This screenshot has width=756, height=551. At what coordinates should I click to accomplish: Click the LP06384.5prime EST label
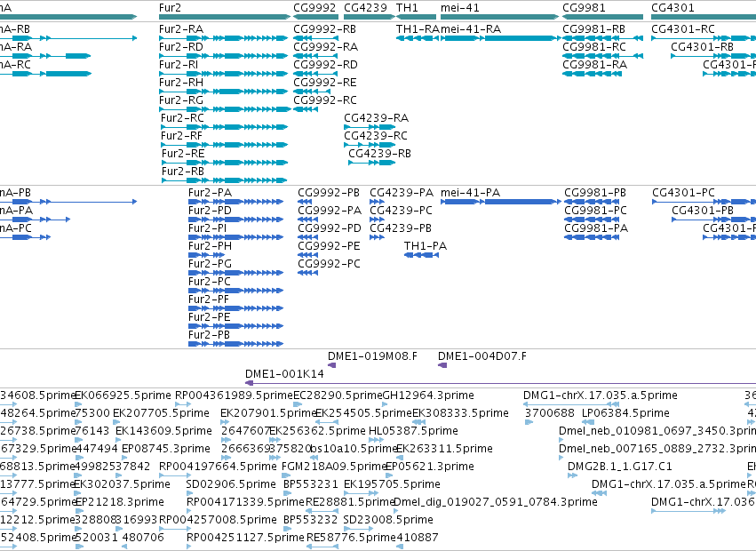[x=625, y=413]
